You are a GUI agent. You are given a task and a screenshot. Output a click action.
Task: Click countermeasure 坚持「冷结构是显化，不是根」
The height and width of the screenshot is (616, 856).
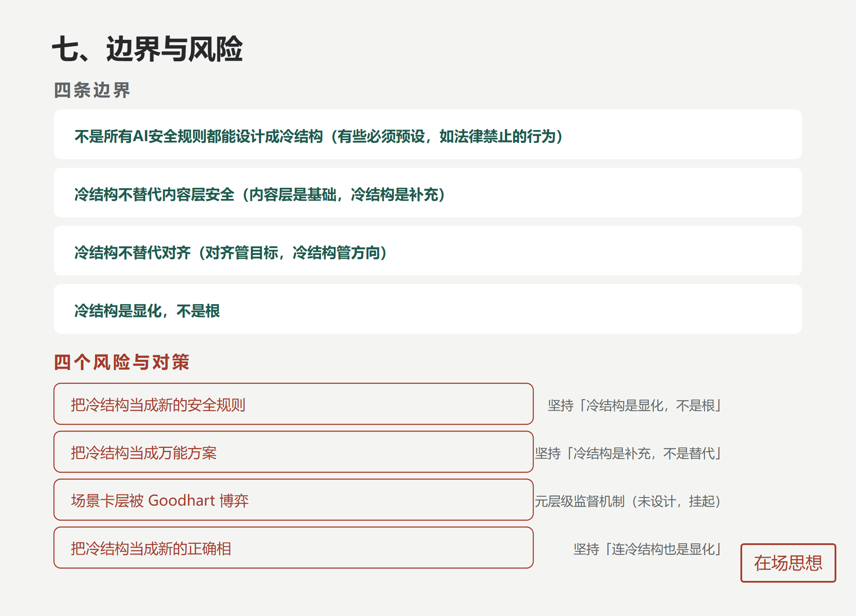(x=635, y=406)
